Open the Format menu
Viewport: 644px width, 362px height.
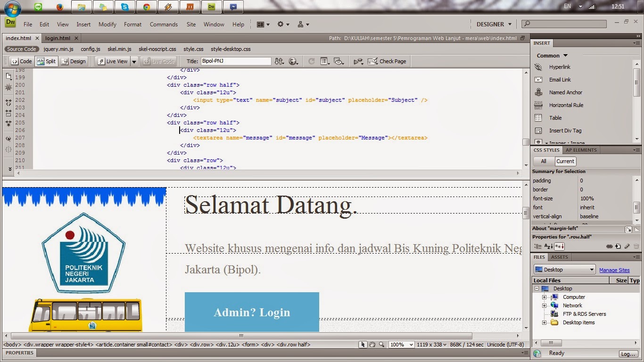coord(132,25)
